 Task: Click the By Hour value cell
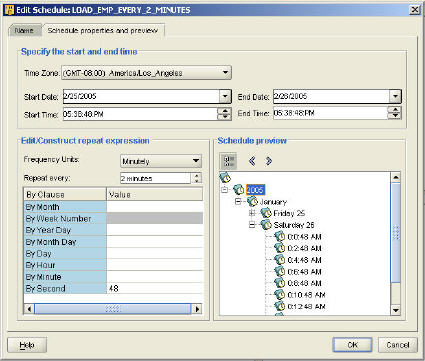pyautogui.click(x=155, y=265)
